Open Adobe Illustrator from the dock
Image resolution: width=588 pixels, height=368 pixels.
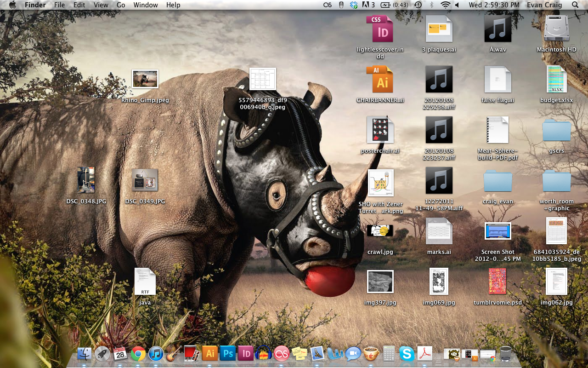210,353
